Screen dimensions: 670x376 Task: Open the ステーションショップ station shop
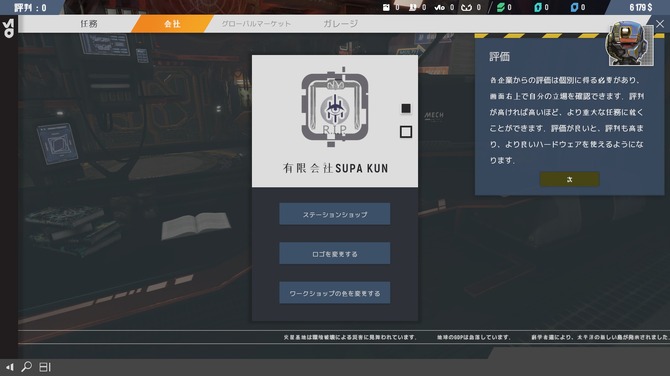coord(335,214)
